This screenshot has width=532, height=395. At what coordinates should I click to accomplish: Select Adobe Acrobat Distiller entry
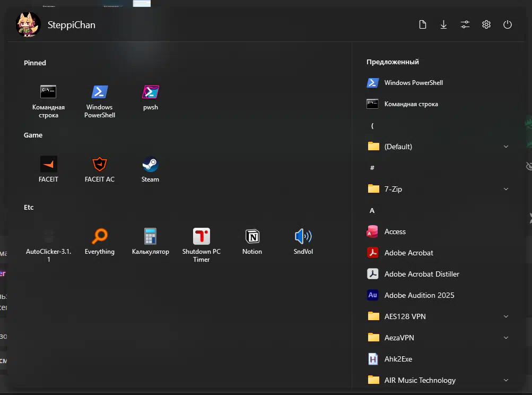coord(421,274)
